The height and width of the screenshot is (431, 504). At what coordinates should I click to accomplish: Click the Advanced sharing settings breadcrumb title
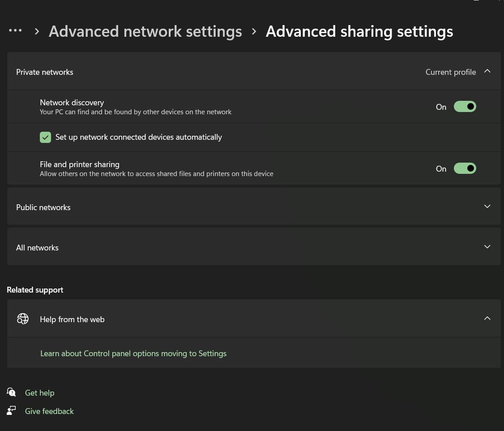[x=359, y=31]
